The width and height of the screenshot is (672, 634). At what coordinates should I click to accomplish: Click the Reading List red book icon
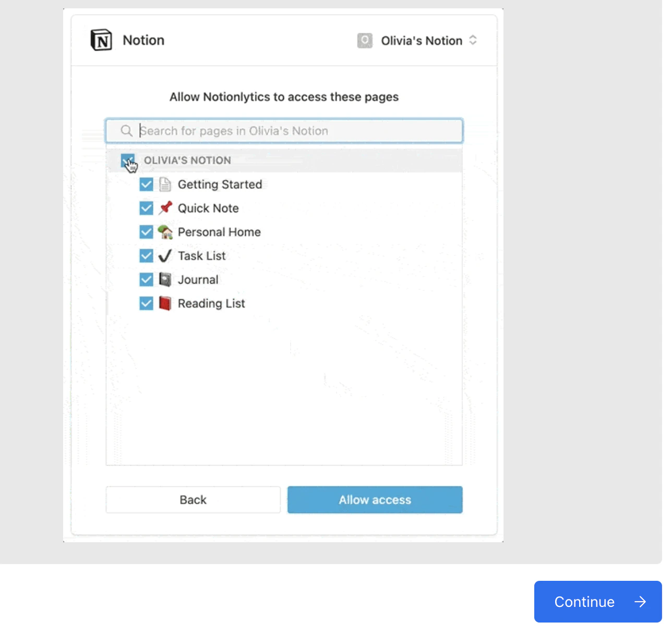click(165, 303)
